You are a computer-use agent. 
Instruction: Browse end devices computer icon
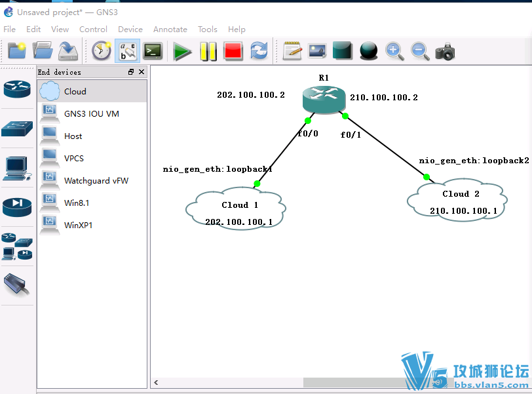(17, 168)
